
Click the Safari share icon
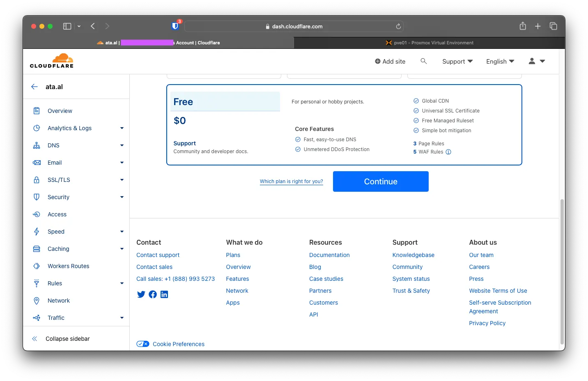tap(523, 26)
